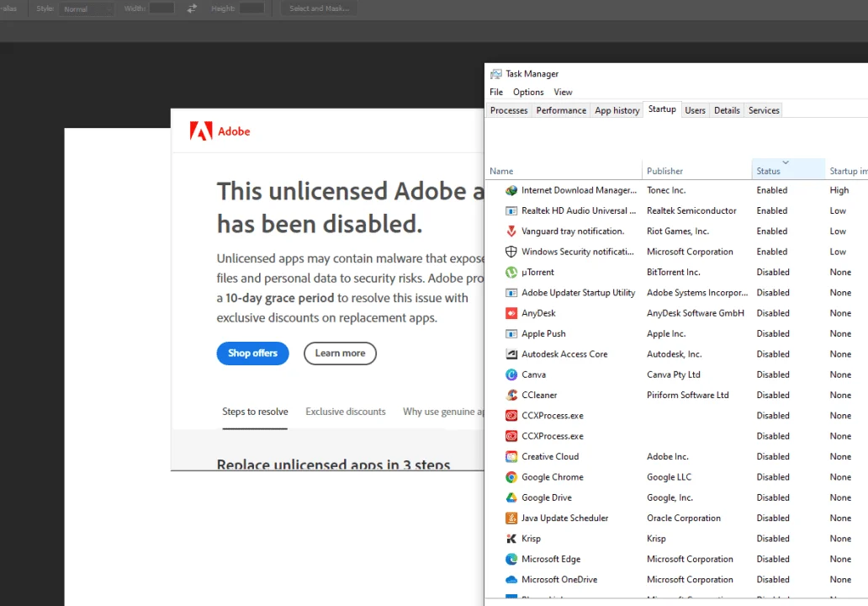Click Piriform Software Ltd publisher cell
This screenshot has width=868, height=606.
coord(687,395)
